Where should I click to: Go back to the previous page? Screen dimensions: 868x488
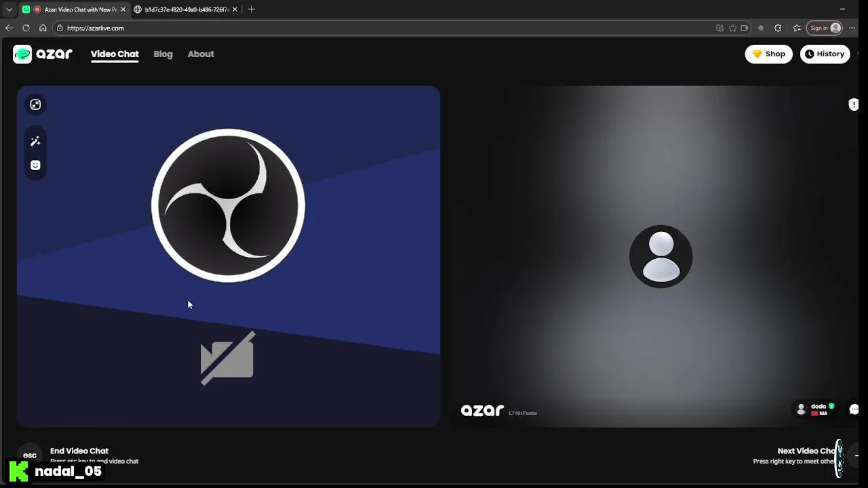tap(9, 28)
